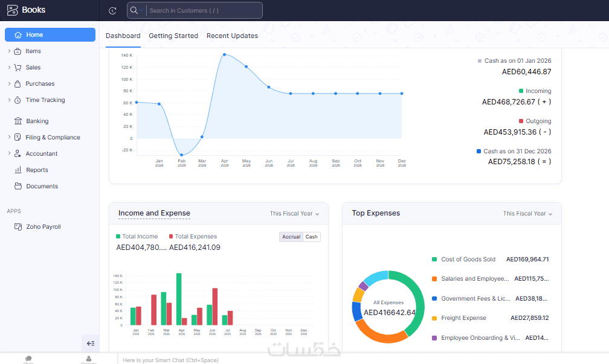
Task: Click Cost of Goods Sold green swatch
Action: pos(434,259)
